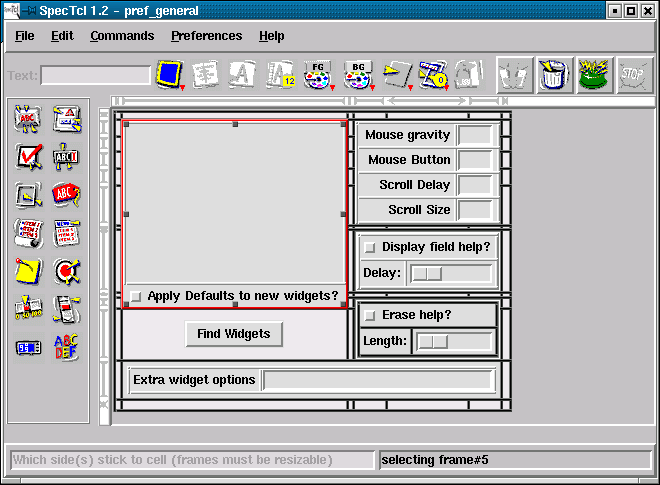Choose the scale widget palette icon
Screen dimensions: 660x485
coord(28,309)
